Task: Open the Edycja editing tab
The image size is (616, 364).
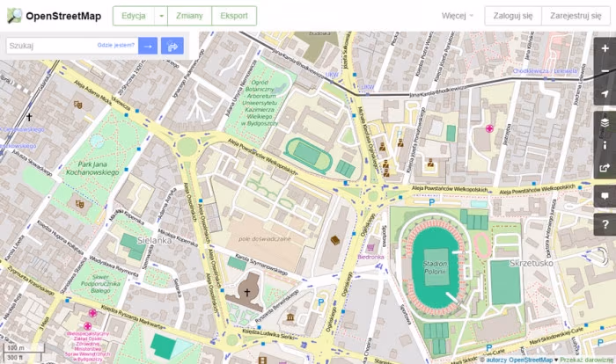Action: tap(134, 16)
